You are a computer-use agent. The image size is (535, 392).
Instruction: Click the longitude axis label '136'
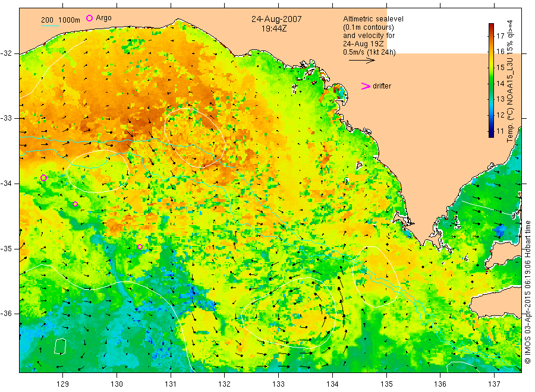[440, 384]
